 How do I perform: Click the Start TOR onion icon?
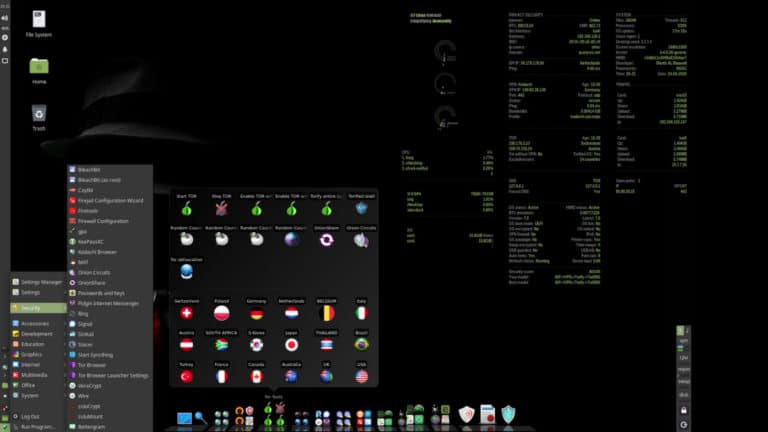186,208
